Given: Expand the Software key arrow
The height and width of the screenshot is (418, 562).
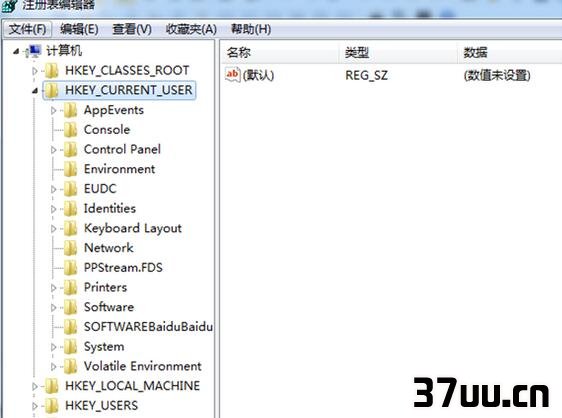Looking at the screenshot, I should (x=53, y=308).
